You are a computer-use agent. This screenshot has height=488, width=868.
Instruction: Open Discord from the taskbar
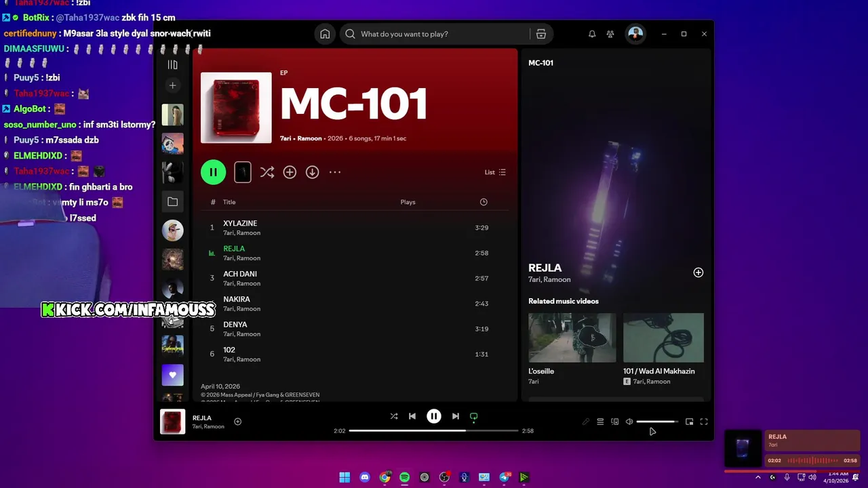click(365, 477)
